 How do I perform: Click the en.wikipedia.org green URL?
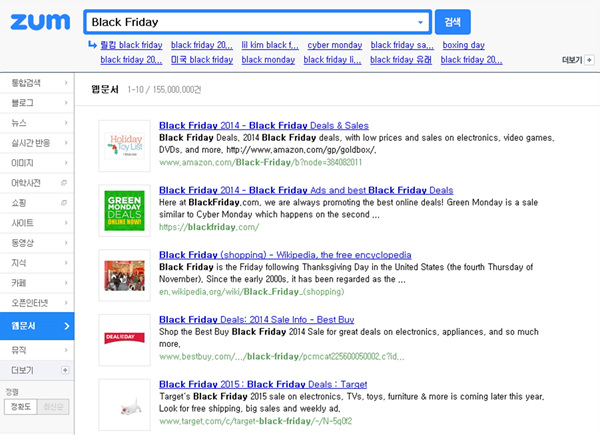tap(251, 292)
